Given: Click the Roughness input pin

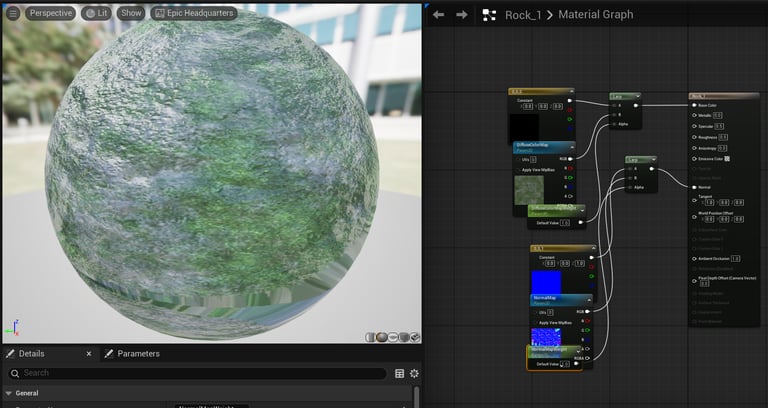Looking at the screenshot, I should coord(694,138).
